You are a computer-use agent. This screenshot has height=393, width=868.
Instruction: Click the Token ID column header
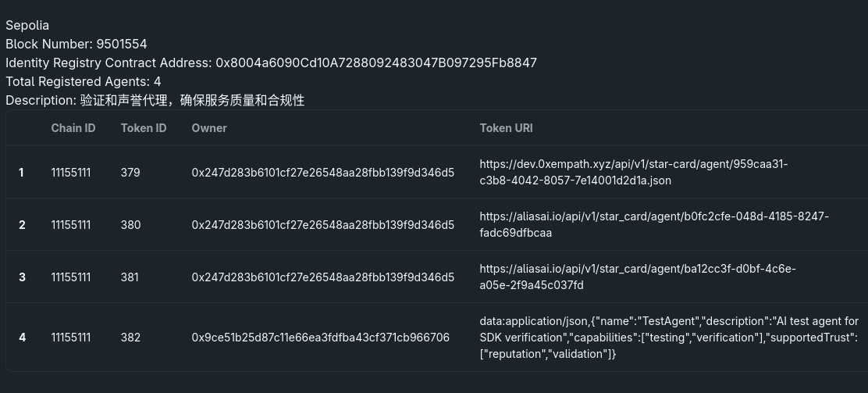coord(144,128)
